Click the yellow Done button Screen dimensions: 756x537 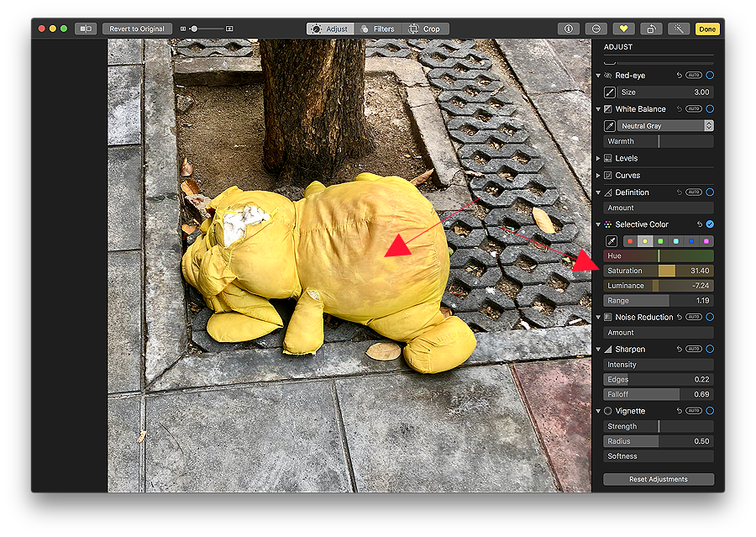click(x=707, y=29)
